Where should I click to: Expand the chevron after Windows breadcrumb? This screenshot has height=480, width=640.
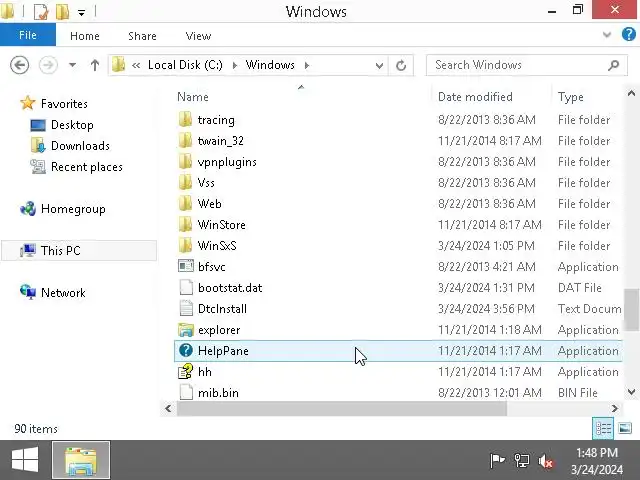pyautogui.click(x=307, y=65)
